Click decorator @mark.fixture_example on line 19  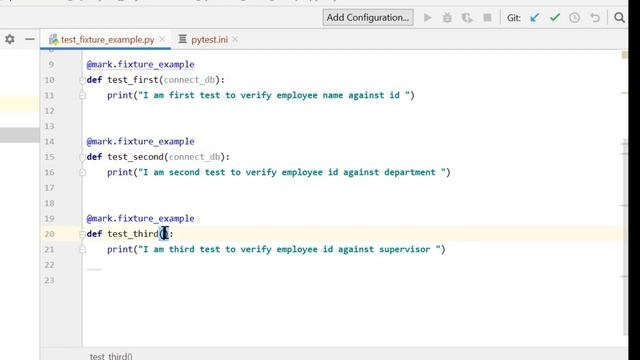click(140, 219)
